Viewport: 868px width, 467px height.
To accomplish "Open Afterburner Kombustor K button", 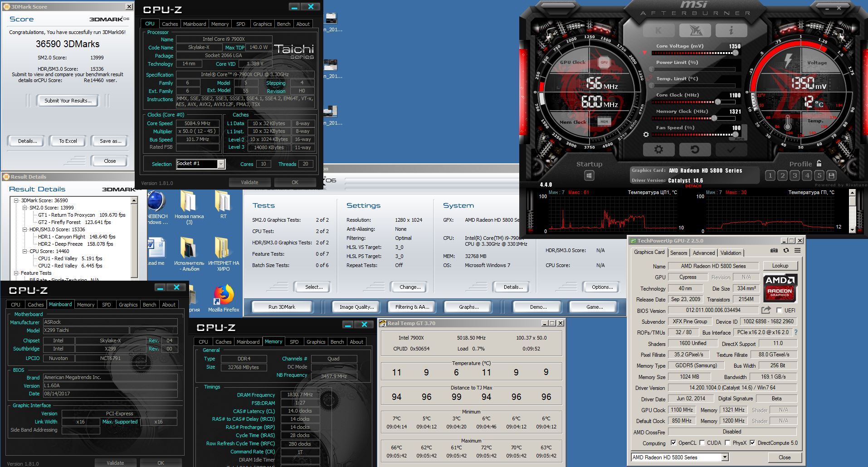I will pos(658,30).
